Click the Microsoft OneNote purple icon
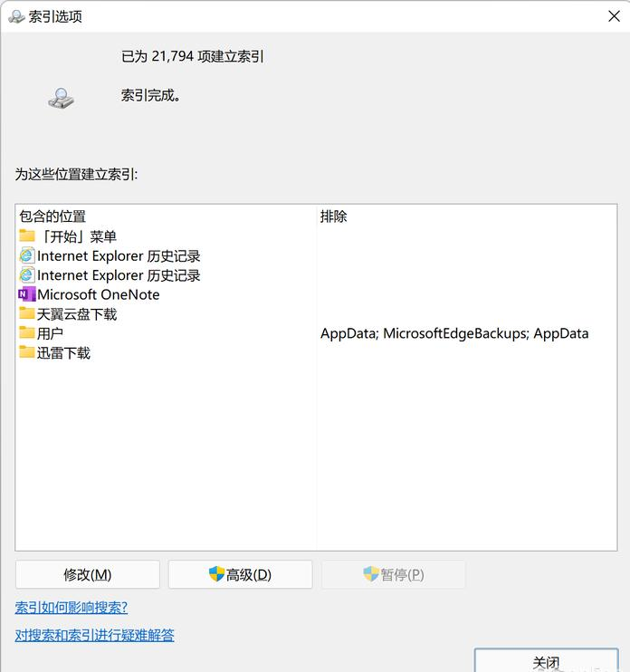The width and height of the screenshot is (630, 672). click(x=27, y=294)
